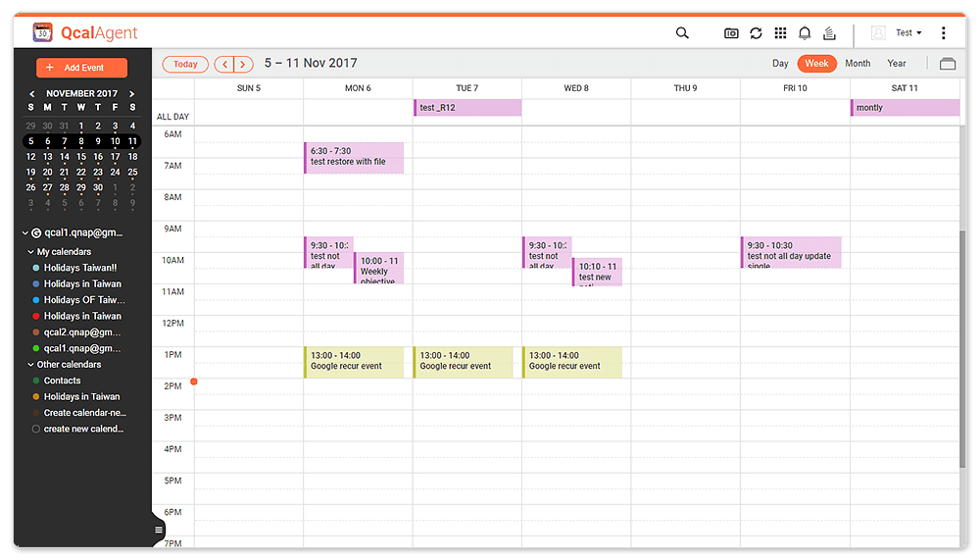Collapse Other calendars section
980x560 pixels.
30,364
